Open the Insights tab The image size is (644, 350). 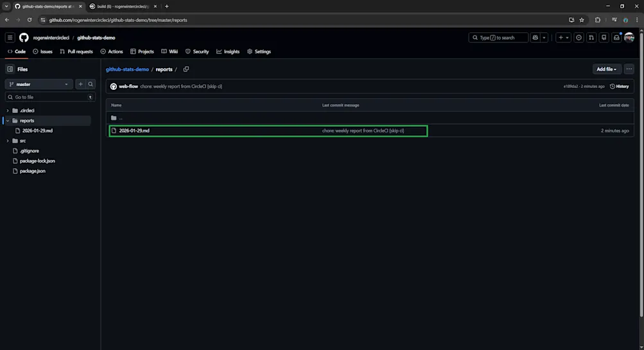pyautogui.click(x=227, y=51)
